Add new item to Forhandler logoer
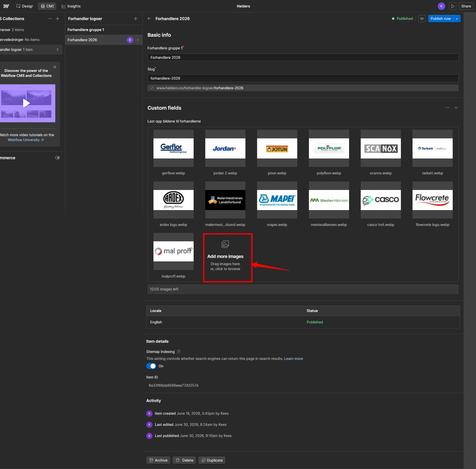 click(x=136, y=19)
